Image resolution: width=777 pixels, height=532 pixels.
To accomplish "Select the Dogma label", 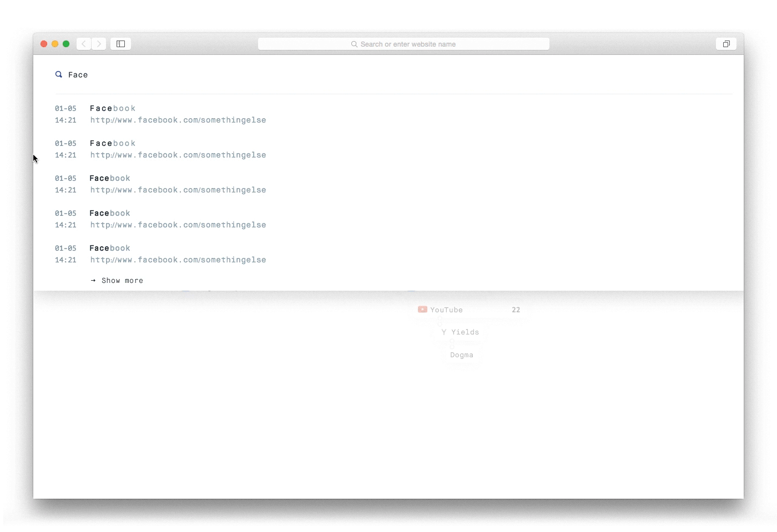I will tap(462, 355).
